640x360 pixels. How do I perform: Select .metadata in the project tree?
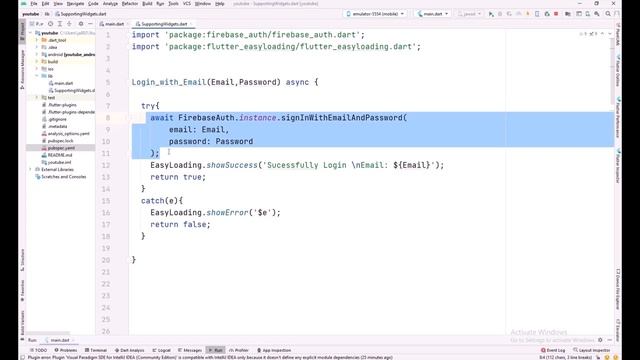[x=54, y=127]
